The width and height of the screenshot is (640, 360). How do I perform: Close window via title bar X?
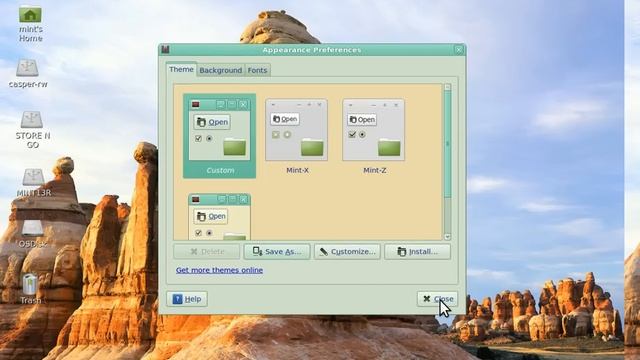459,50
